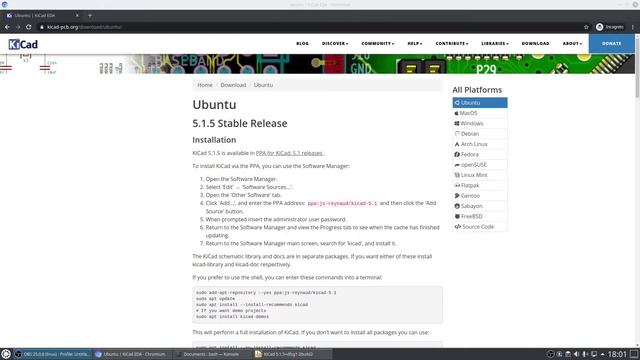The height and width of the screenshot is (360, 640).
Task: Select Debian in the All Platforms list
Action: [480, 133]
